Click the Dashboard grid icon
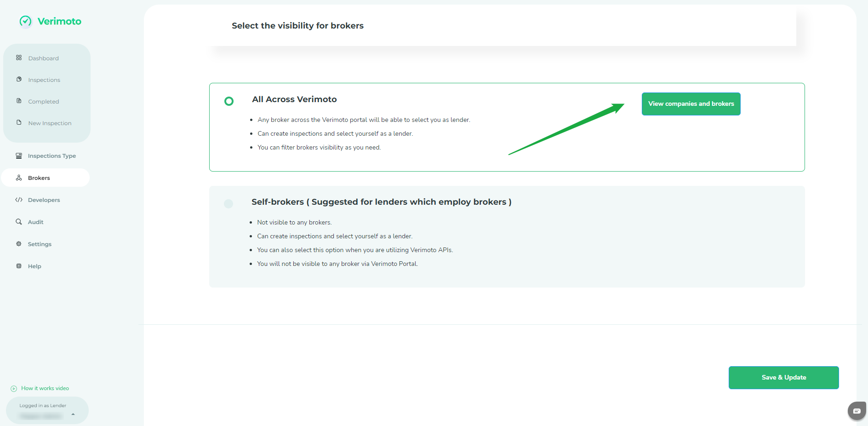The width and height of the screenshot is (868, 426). (19, 58)
